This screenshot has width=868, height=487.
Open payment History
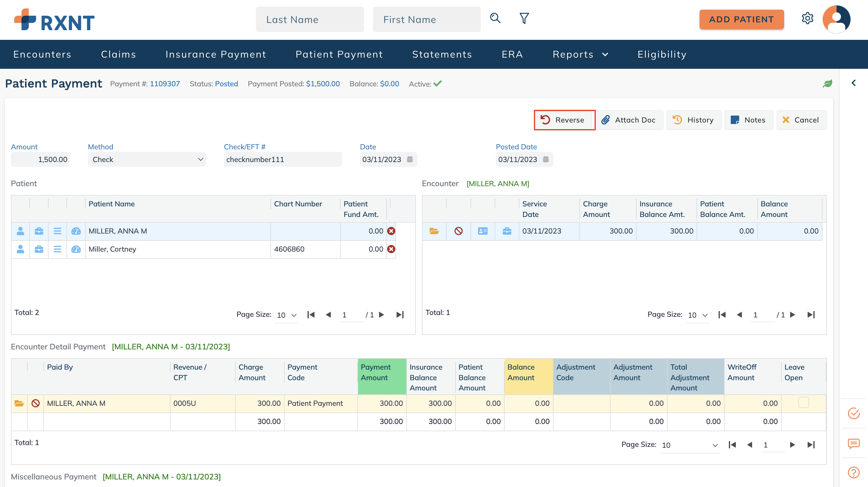[x=694, y=120]
